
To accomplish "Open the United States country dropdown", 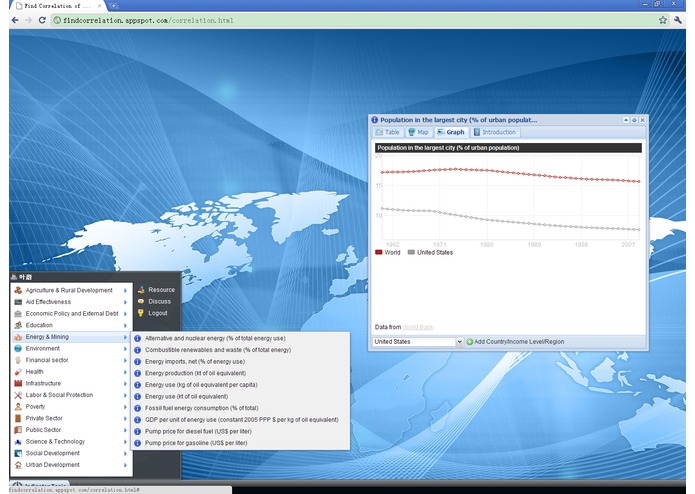I will (459, 342).
